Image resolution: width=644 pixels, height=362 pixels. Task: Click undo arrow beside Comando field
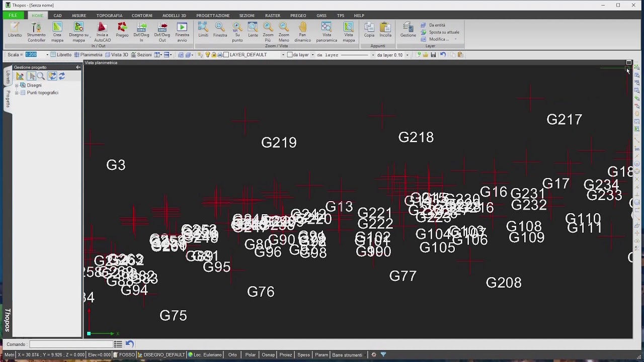[129, 344]
